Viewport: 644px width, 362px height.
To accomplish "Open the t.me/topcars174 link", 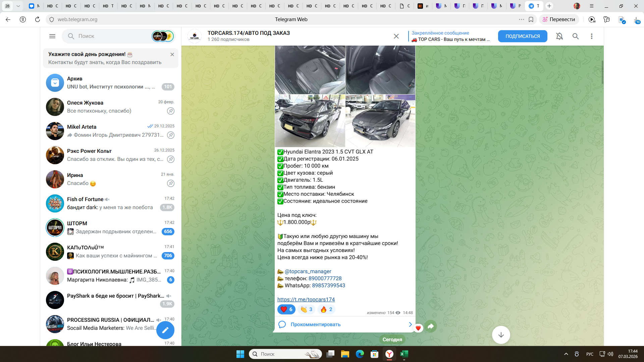I will coord(306,300).
